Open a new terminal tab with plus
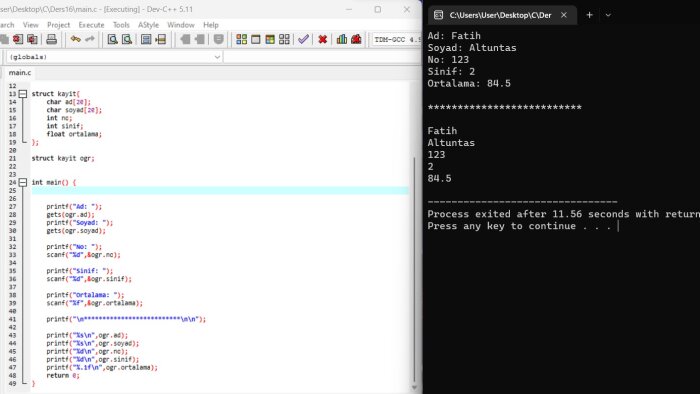700x394 pixels. (589, 15)
